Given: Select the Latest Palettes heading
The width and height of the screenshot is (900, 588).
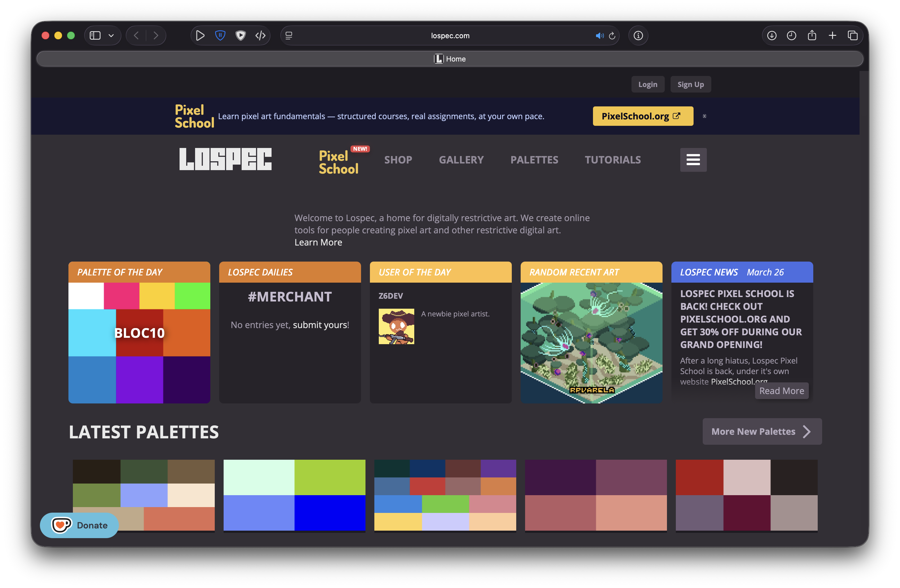Looking at the screenshot, I should click(144, 432).
